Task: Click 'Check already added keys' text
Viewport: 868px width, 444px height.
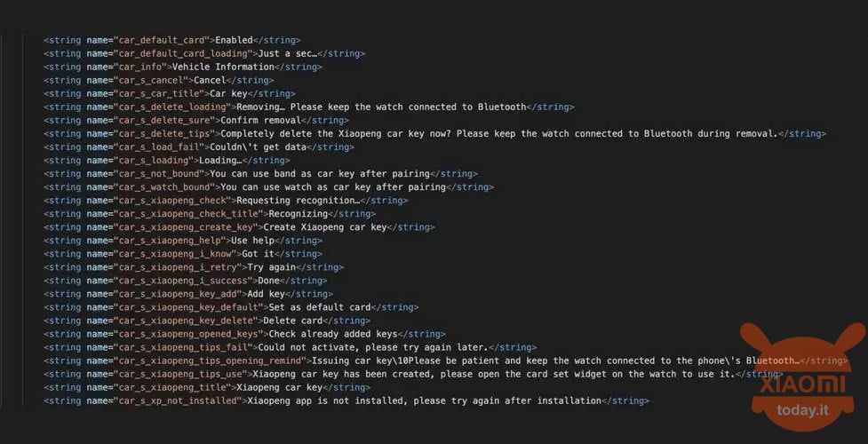Action: click(333, 334)
